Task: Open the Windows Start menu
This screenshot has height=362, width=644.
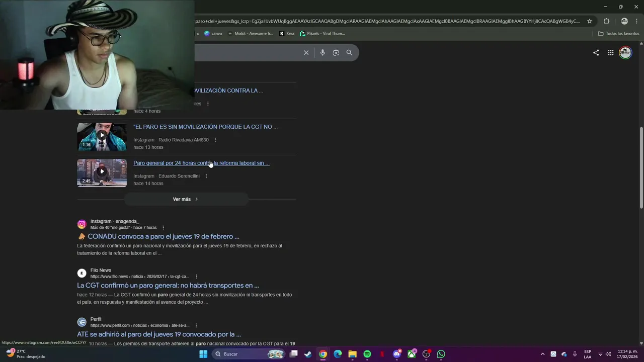Action: [x=203, y=354]
